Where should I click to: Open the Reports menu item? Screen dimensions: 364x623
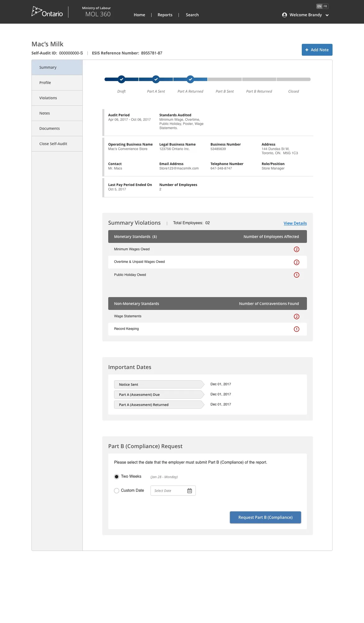[x=165, y=15]
